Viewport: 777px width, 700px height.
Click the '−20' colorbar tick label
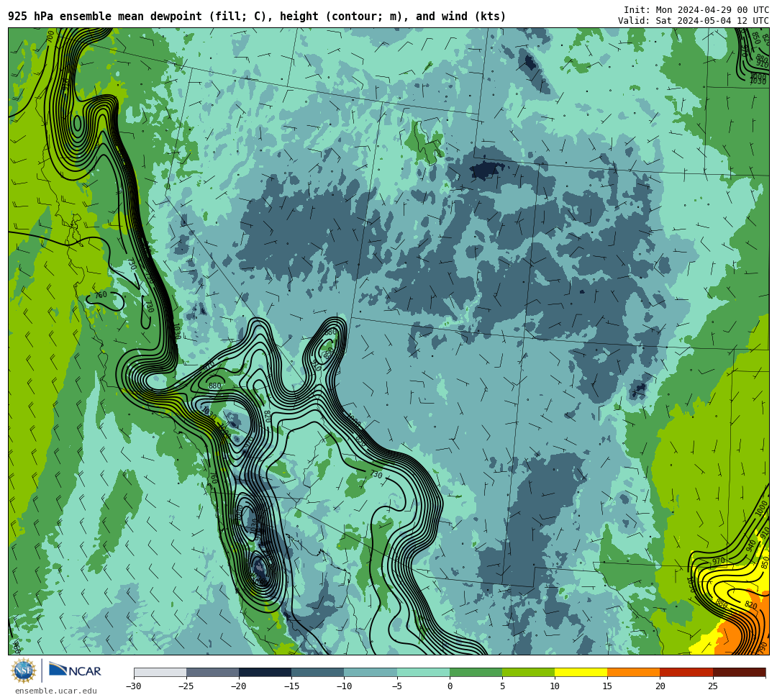[239, 686]
